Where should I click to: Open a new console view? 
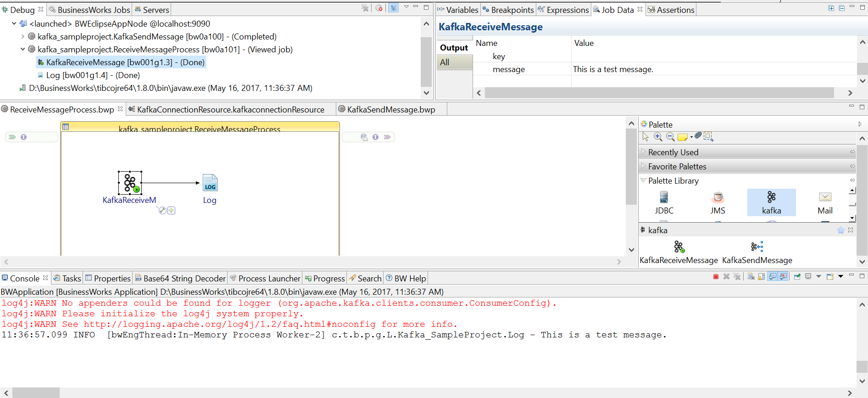(x=829, y=276)
